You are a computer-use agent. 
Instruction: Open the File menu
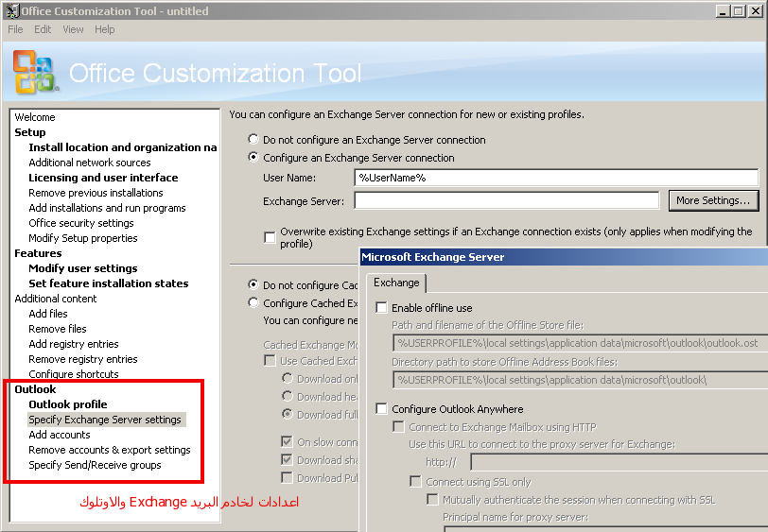(x=15, y=29)
